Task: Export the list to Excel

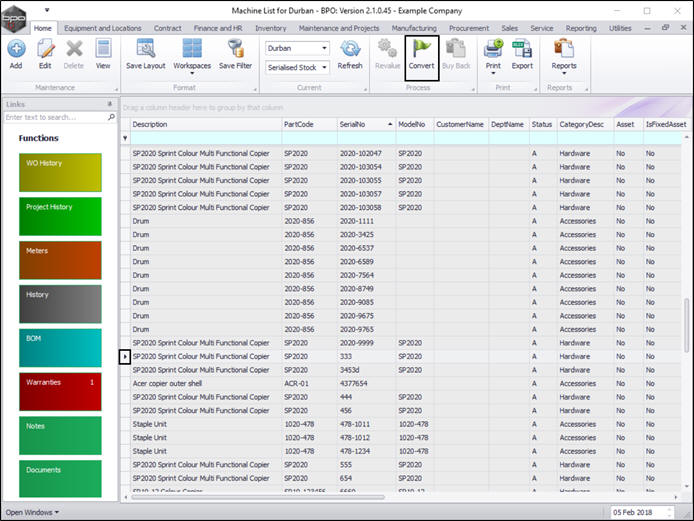Action: (522, 49)
